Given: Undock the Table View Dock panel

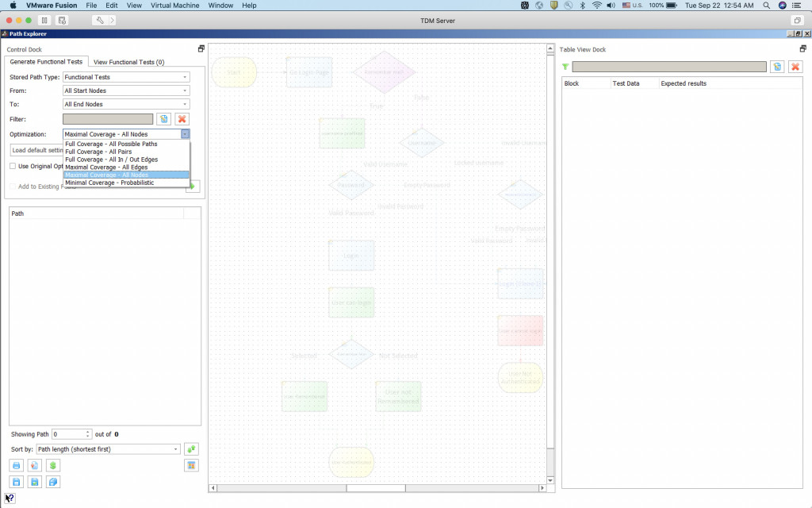Looking at the screenshot, I should [802, 48].
